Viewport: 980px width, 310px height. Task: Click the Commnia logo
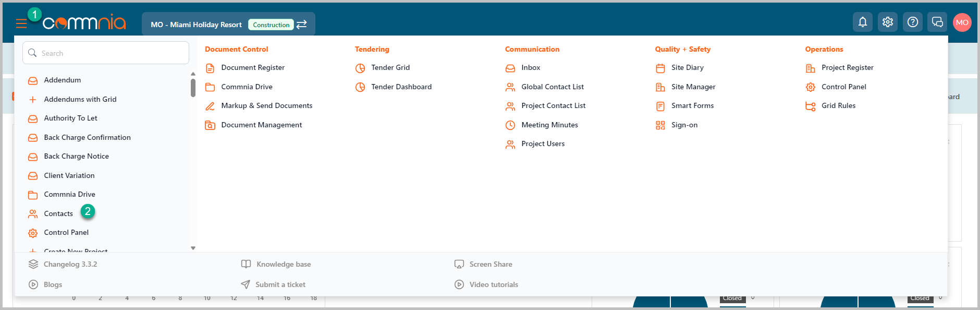84,22
